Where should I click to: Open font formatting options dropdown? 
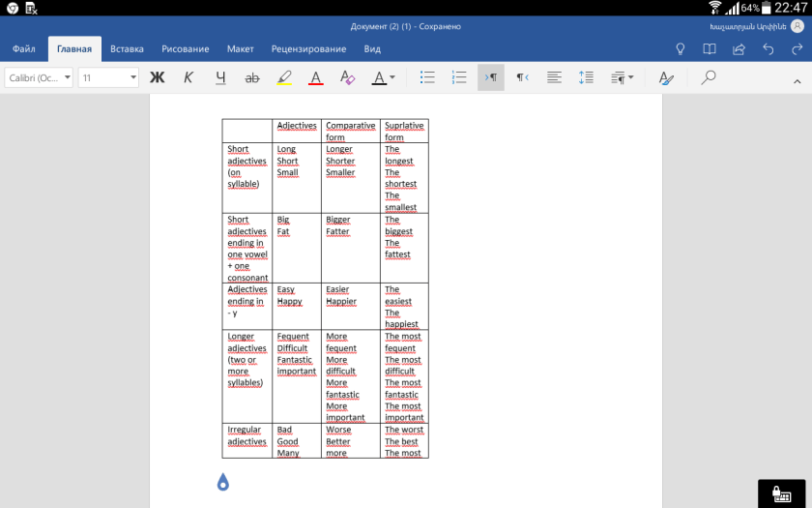(x=383, y=77)
